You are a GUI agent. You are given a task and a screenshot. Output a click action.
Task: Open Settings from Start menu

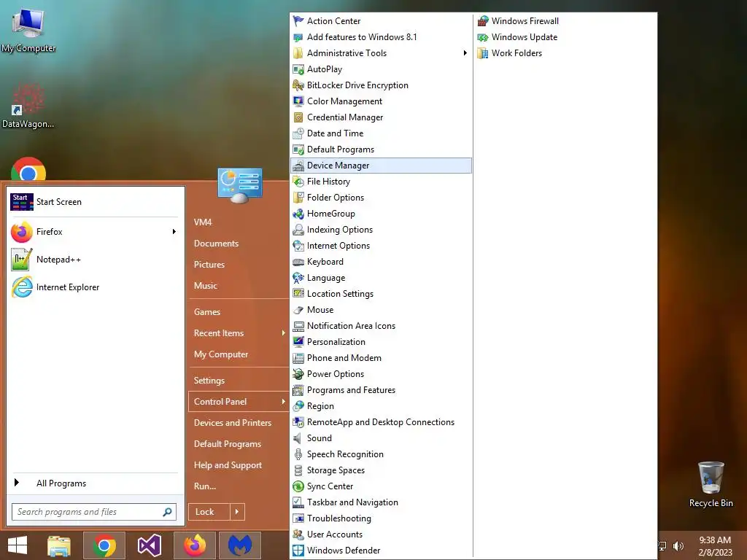(209, 381)
